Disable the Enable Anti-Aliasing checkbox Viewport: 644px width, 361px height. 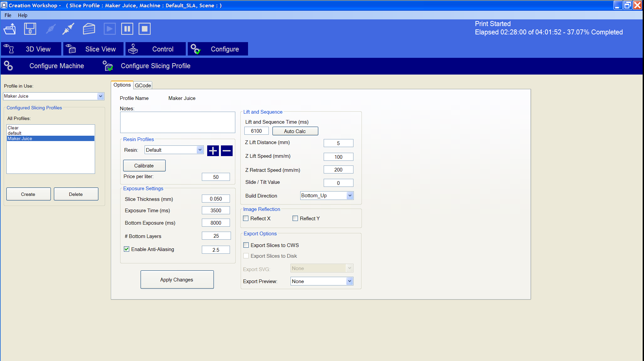tap(127, 249)
